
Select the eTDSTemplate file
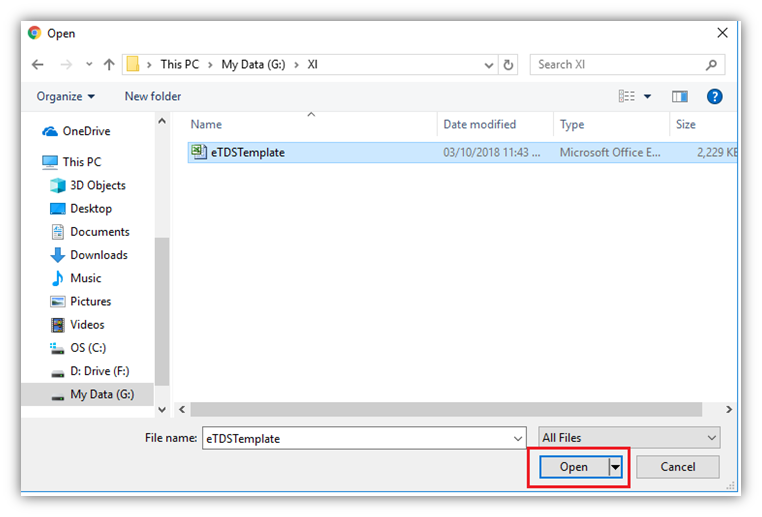click(247, 153)
